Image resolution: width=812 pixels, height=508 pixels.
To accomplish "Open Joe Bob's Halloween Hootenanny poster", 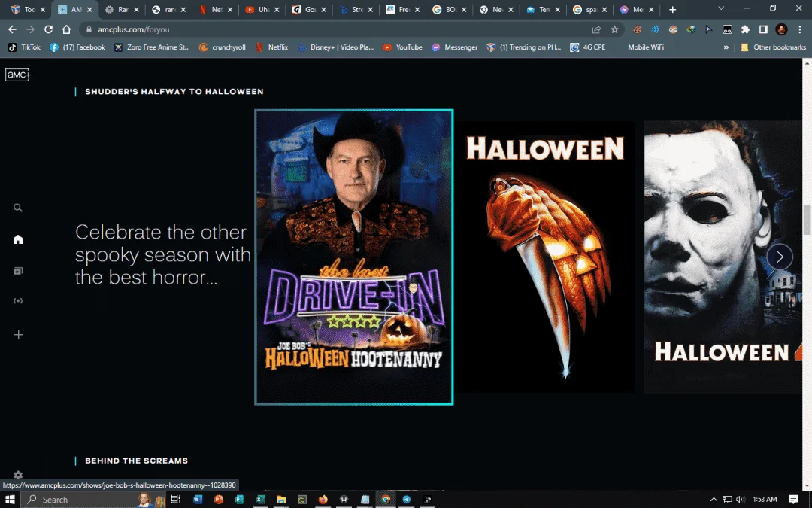I will [353, 257].
